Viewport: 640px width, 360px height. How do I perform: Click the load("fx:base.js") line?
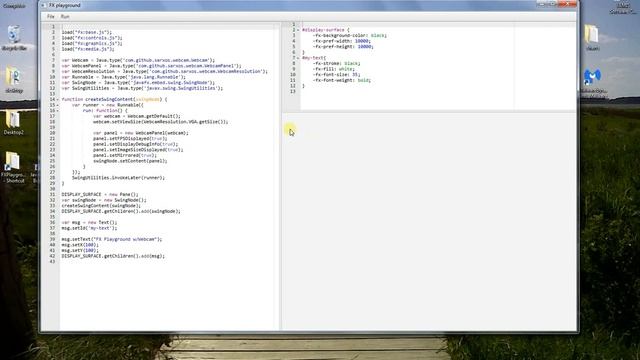pyautogui.click(x=87, y=32)
